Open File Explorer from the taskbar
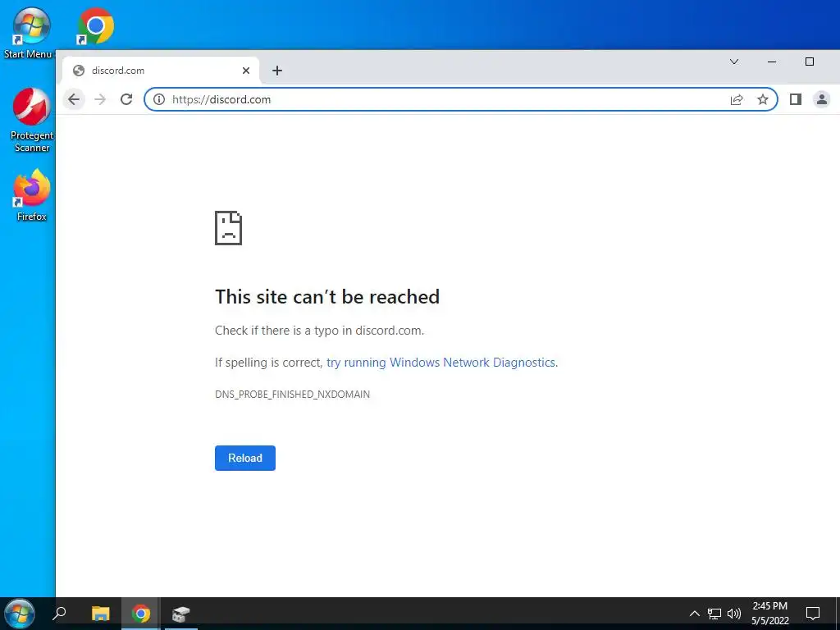Viewport: 840px width, 630px height. click(100, 614)
